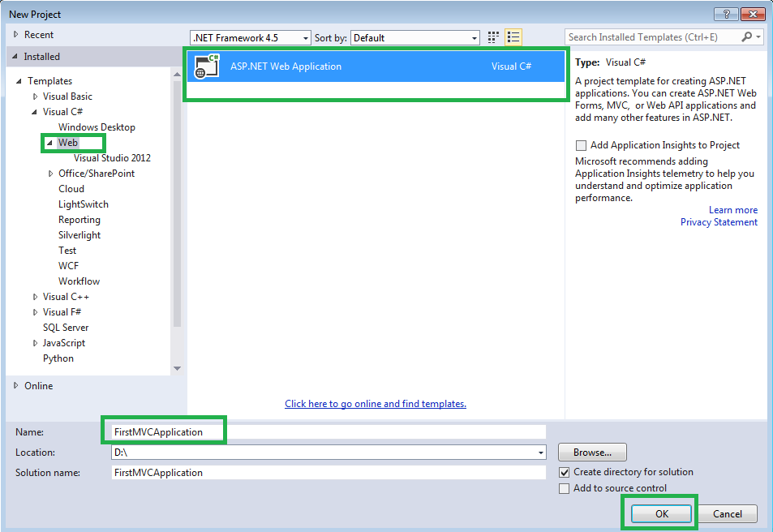773x532 pixels.
Task: Select the Visual Basic category label
Action: pos(67,97)
